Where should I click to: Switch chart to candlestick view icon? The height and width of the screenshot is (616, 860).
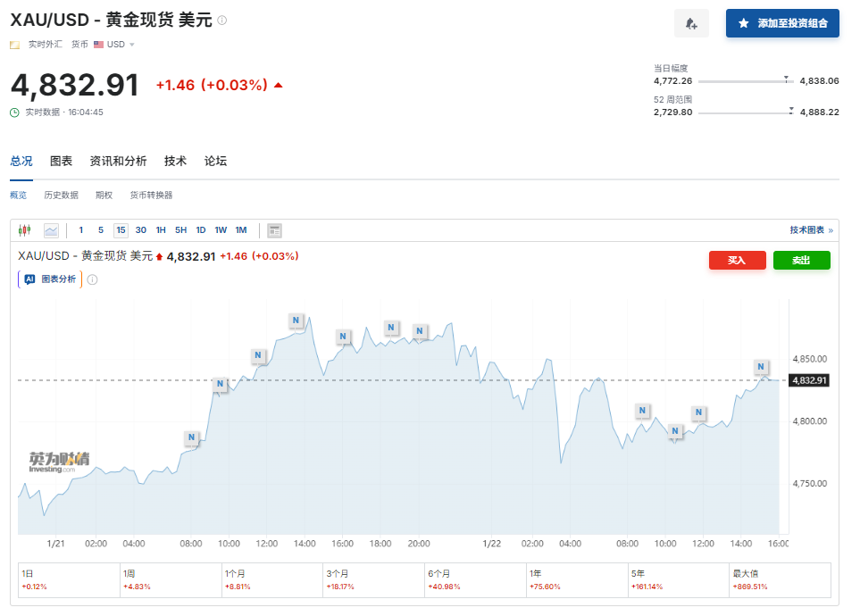point(24,230)
